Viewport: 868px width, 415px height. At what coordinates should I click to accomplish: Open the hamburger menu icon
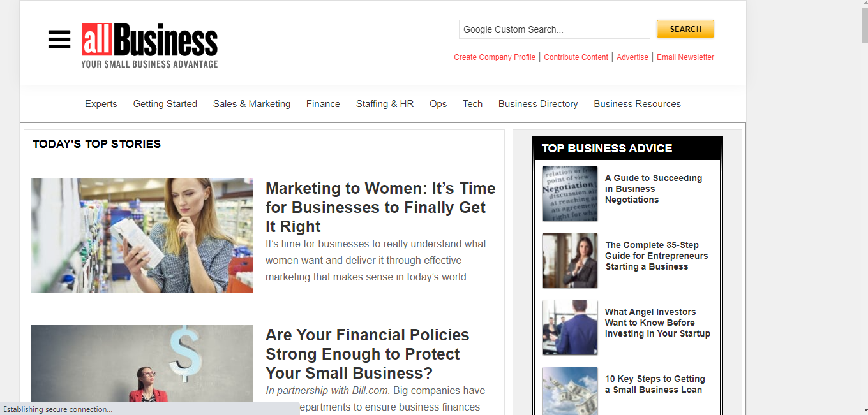59,40
